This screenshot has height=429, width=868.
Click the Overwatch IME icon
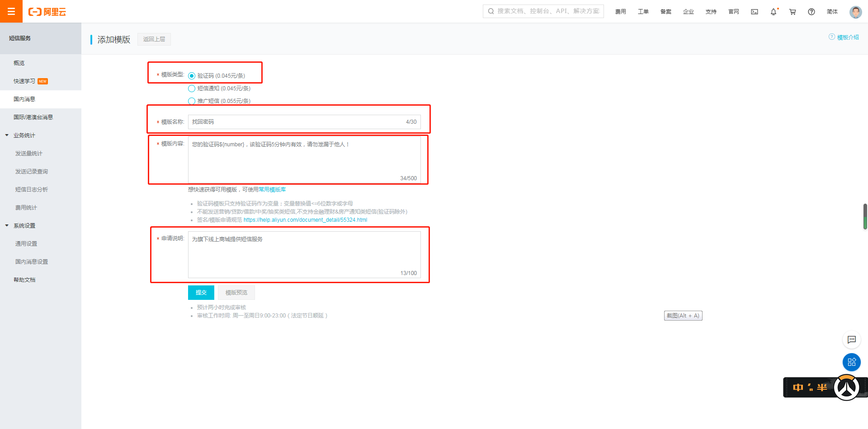[846, 387]
